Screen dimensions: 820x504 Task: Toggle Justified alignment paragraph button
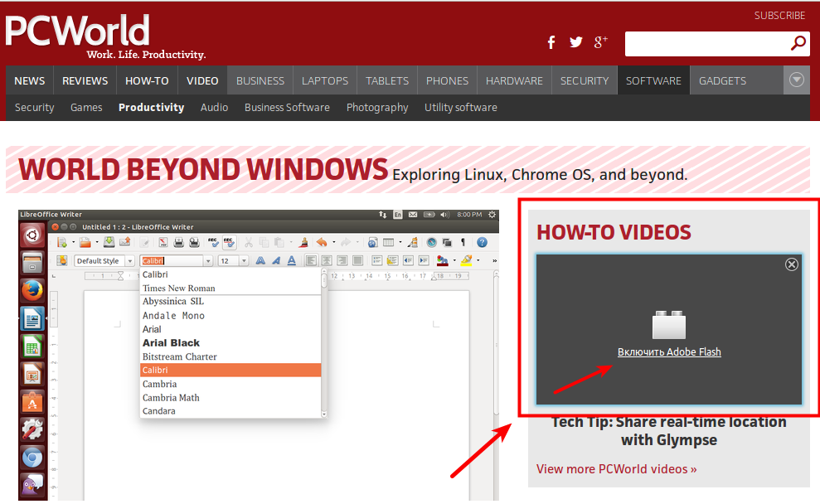357,260
